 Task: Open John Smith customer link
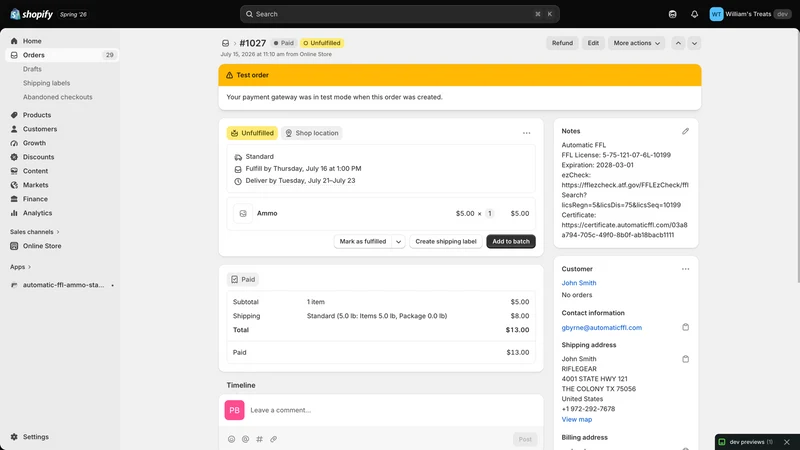(579, 283)
